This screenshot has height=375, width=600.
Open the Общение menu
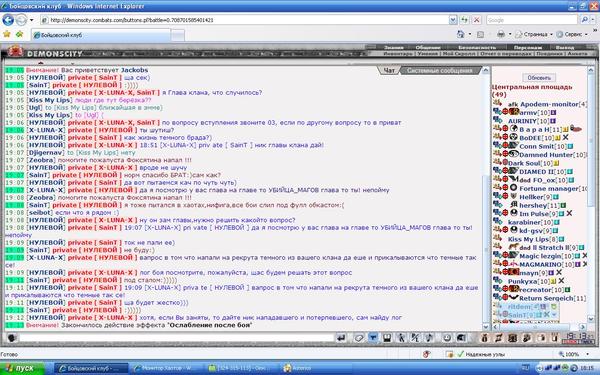[428, 47]
